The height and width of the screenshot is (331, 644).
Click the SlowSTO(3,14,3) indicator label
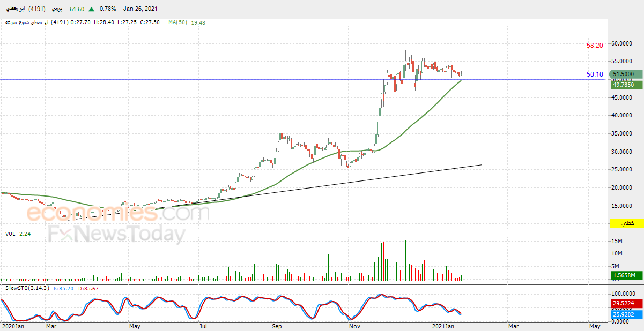27,288
